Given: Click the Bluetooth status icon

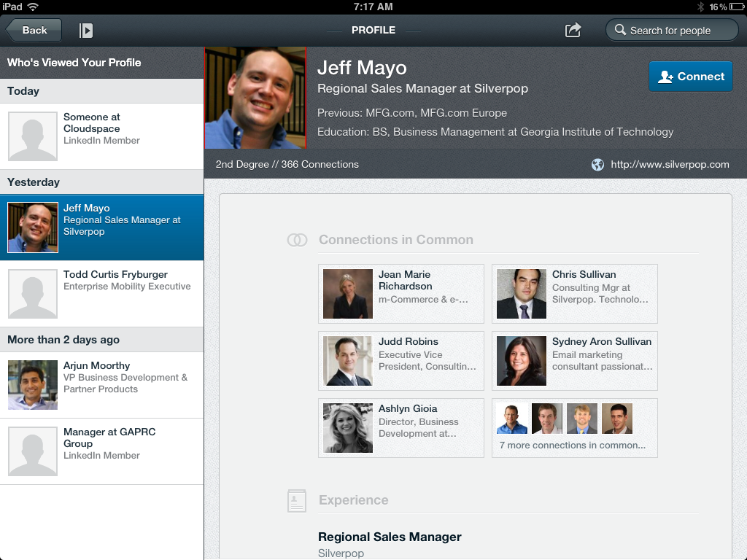Looking at the screenshot, I should point(700,7).
